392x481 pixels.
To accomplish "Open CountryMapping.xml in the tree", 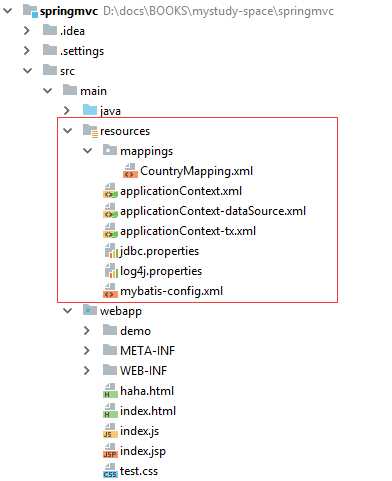I will (x=196, y=171).
